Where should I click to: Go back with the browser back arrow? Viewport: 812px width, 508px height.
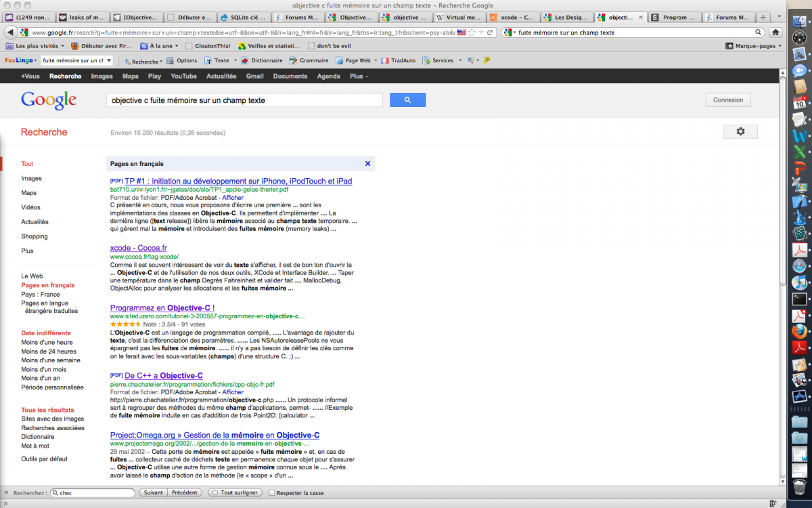pyautogui.click(x=10, y=32)
